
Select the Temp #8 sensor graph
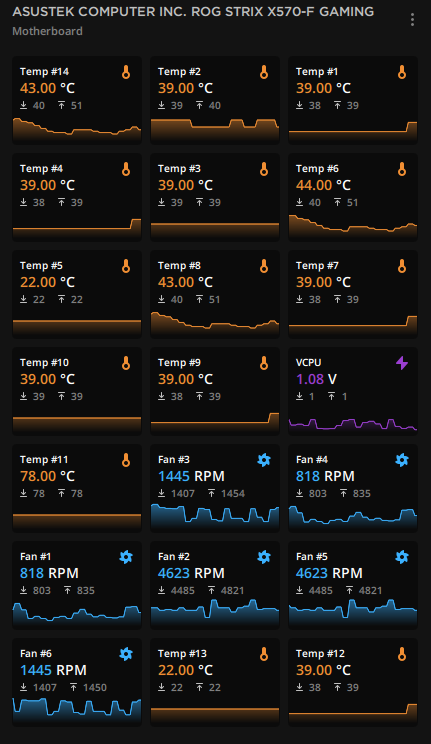tap(215, 324)
